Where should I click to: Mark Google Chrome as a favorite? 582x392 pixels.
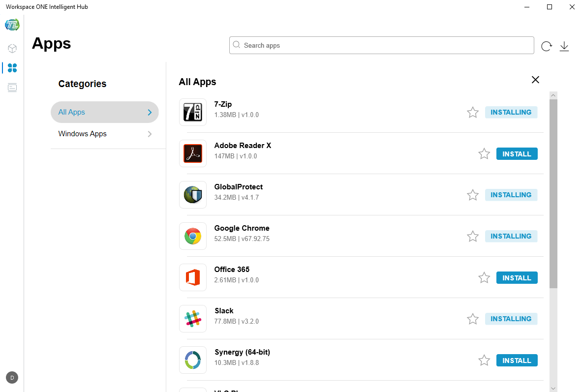[x=473, y=236]
